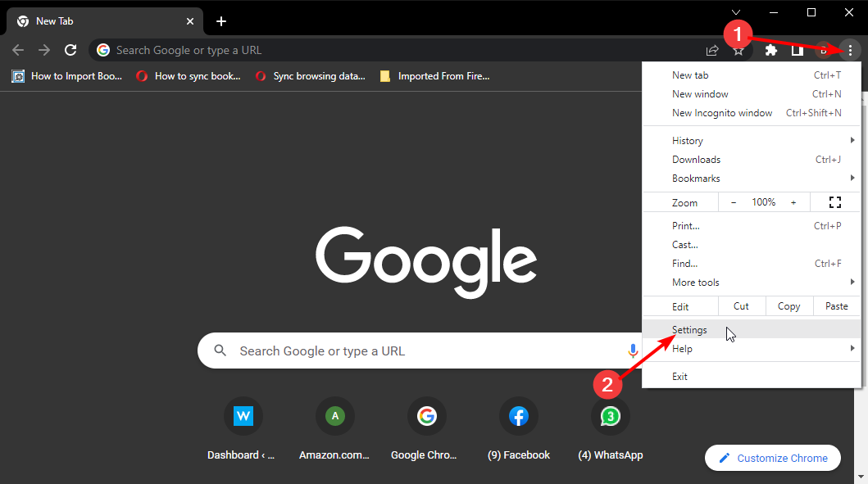Image resolution: width=868 pixels, height=484 pixels.
Task: Expand the History submenu
Action: click(x=752, y=141)
